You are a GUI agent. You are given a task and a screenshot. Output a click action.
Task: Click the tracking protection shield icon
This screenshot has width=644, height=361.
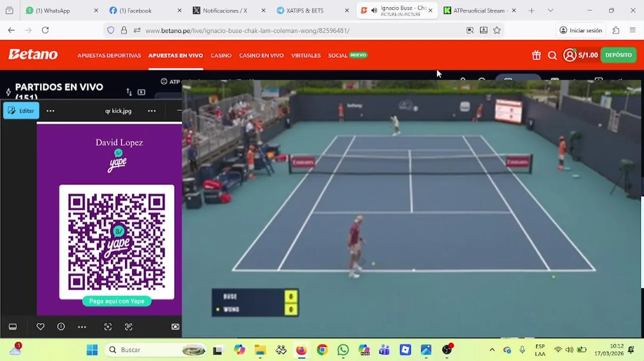(x=111, y=30)
